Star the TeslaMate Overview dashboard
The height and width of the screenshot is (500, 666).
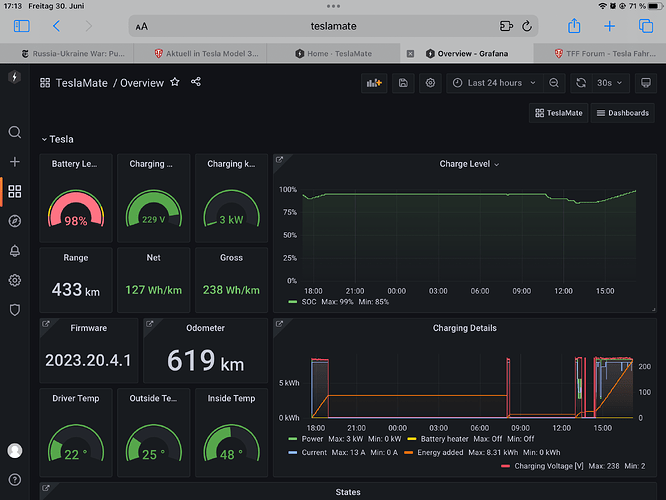click(x=175, y=82)
